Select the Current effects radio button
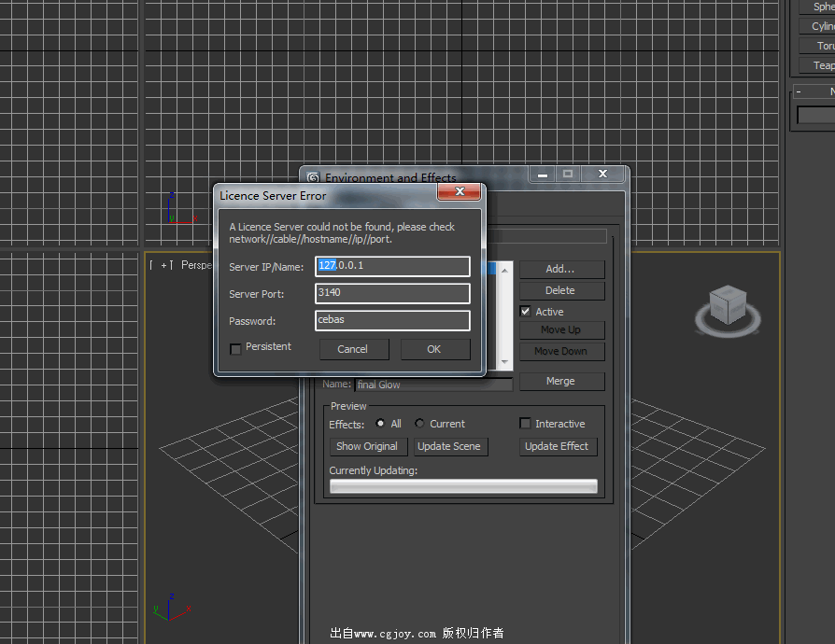 [419, 423]
